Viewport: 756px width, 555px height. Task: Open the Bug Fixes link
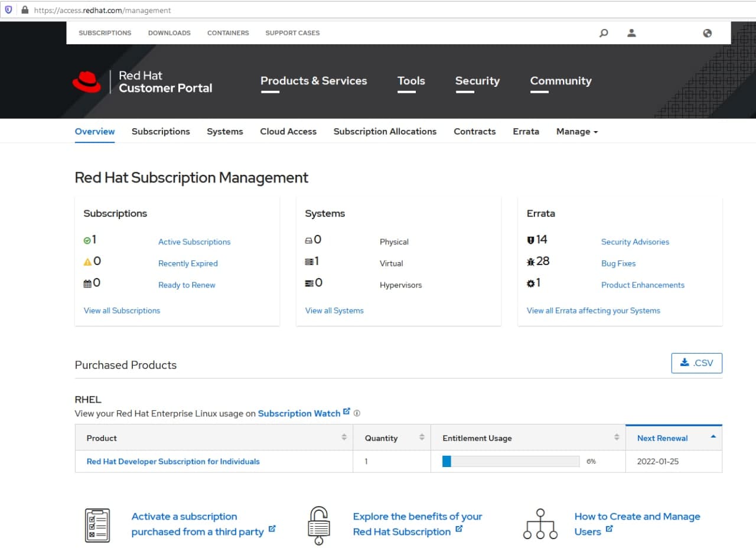pyautogui.click(x=618, y=263)
